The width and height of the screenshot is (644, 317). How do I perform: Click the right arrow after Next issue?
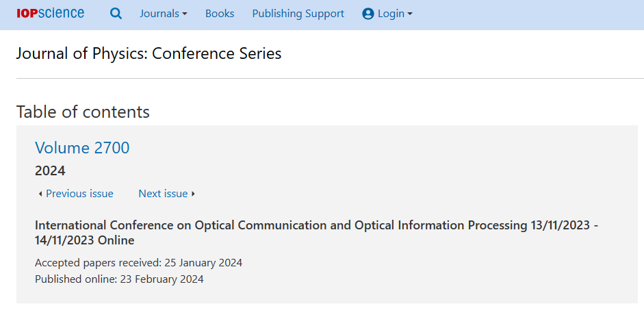click(x=194, y=194)
